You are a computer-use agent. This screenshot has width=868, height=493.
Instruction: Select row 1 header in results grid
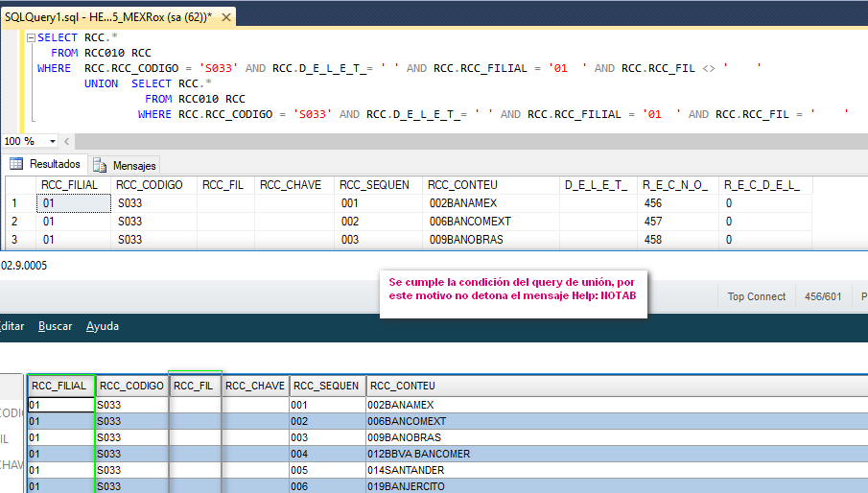[x=20, y=203]
